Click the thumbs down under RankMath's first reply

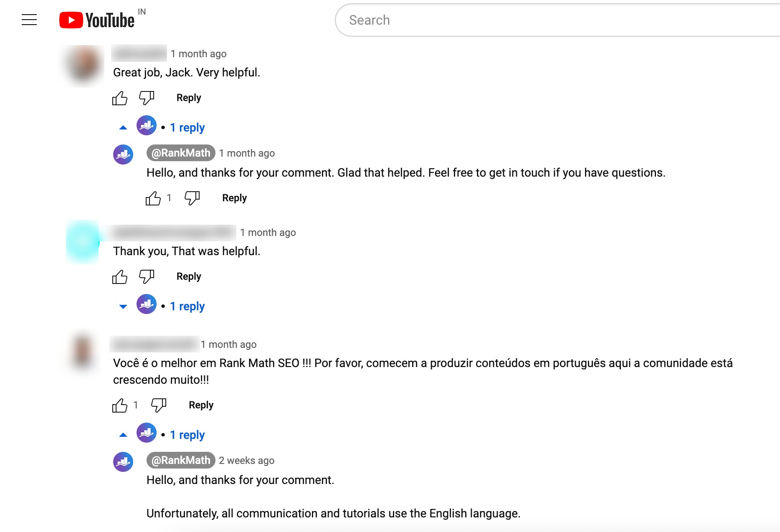(x=192, y=198)
